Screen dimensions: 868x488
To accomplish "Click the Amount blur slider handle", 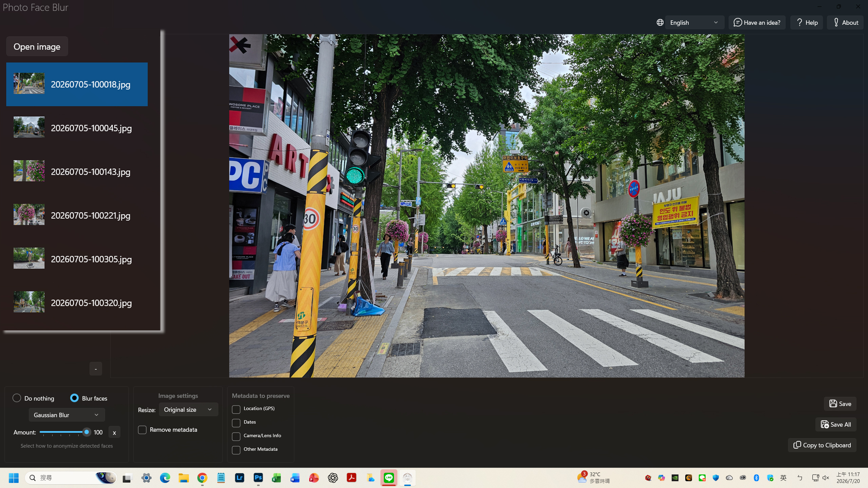I will point(86,432).
